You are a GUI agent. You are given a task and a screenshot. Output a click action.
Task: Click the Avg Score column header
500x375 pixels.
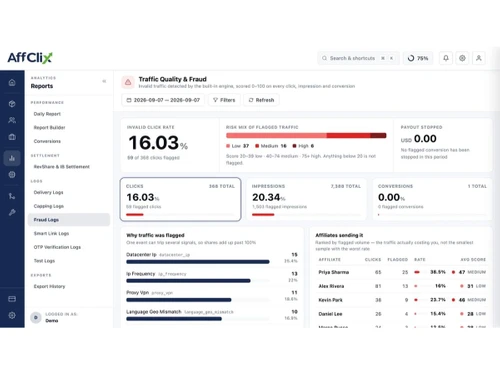[x=473, y=259]
